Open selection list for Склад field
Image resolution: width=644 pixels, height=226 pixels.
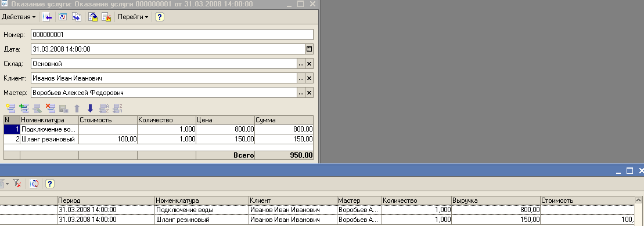point(301,64)
